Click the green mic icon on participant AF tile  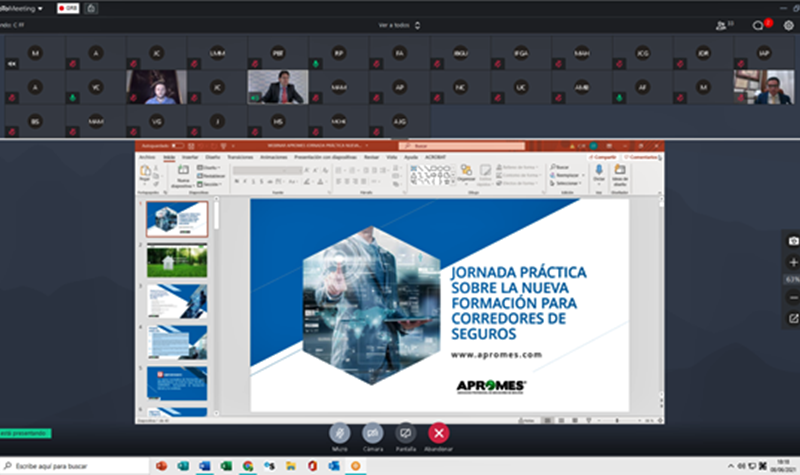coord(619,97)
